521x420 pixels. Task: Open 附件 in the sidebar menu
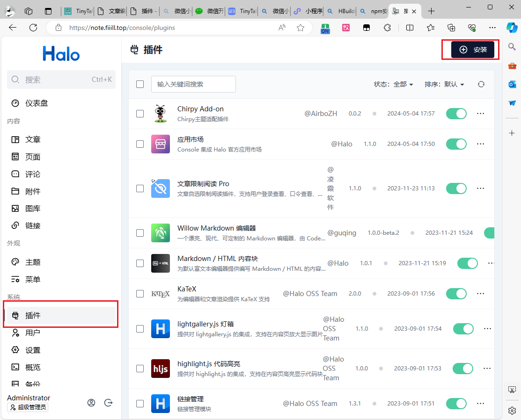click(x=61, y=191)
